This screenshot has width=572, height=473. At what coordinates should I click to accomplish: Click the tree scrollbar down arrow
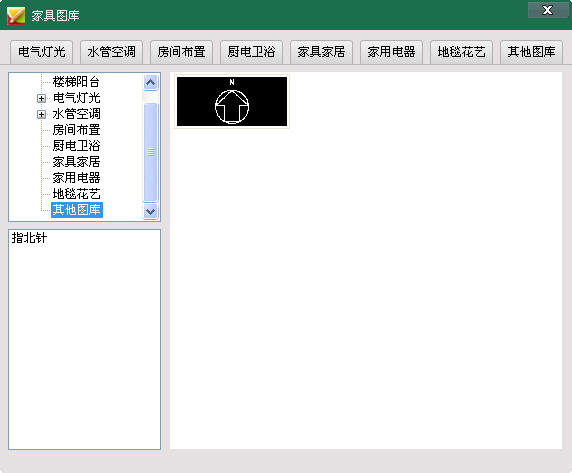151,211
